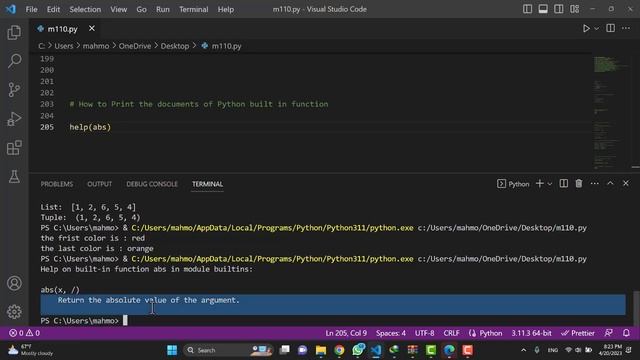
Task: Open the Selection menu
Action: (85, 9)
